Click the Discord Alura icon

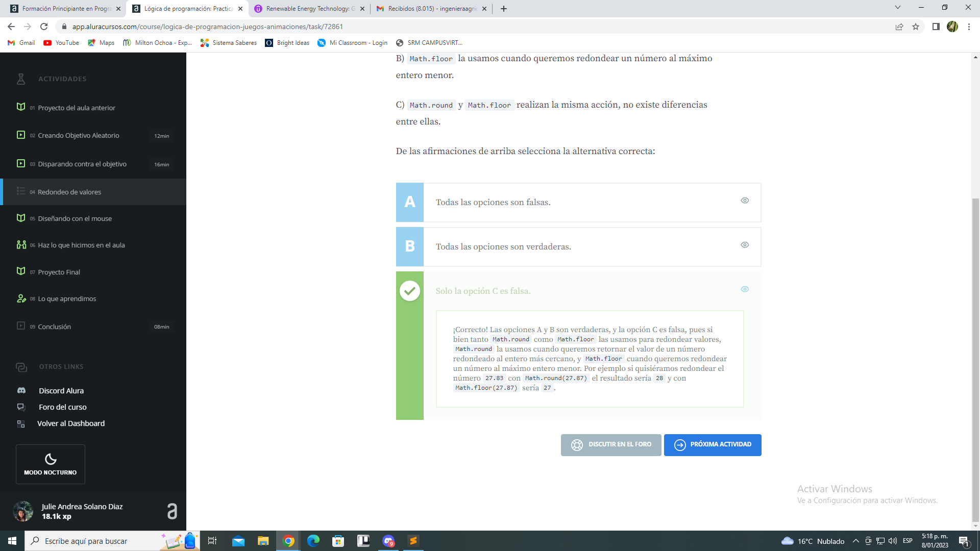pos(21,390)
